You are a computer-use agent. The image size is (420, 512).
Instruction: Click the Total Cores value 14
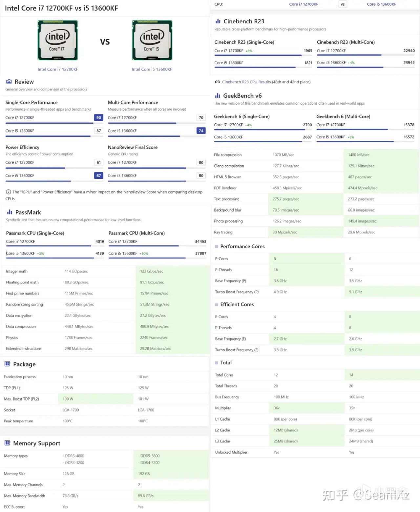pos(351,375)
